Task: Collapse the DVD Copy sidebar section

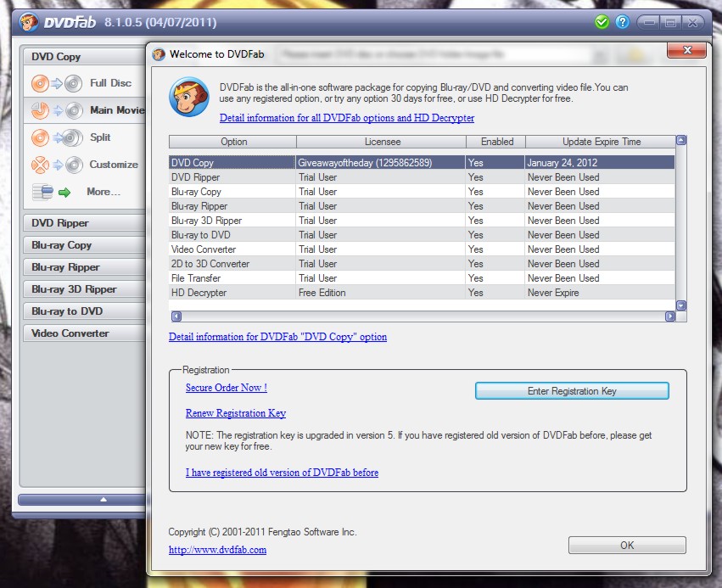Action: (x=85, y=57)
